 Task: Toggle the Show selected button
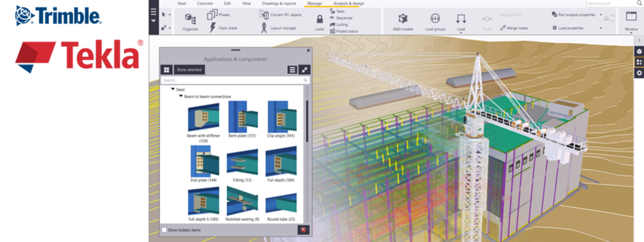pos(189,70)
